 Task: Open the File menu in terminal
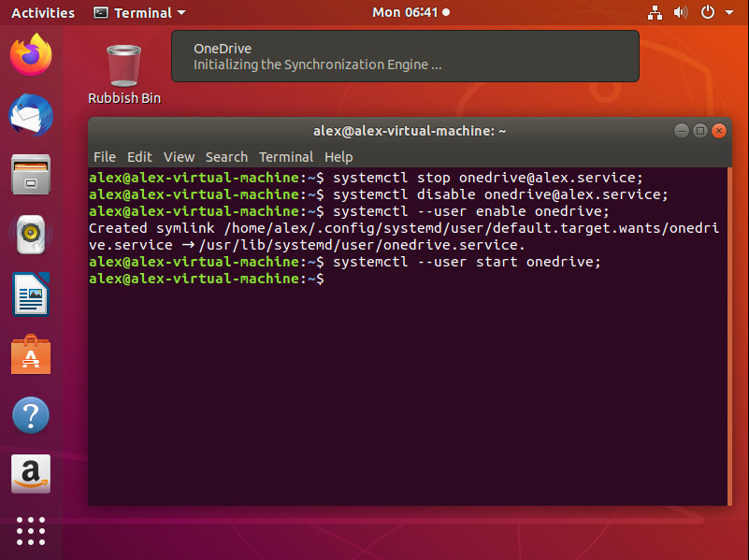pos(105,157)
